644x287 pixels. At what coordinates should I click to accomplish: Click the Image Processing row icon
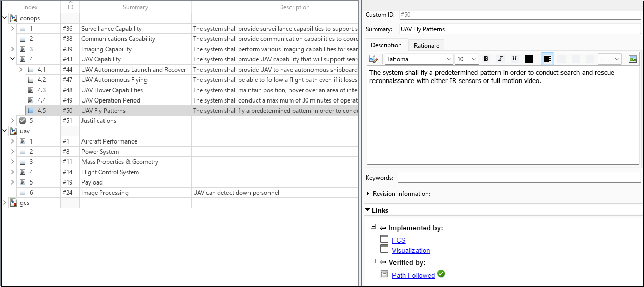[x=23, y=193]
